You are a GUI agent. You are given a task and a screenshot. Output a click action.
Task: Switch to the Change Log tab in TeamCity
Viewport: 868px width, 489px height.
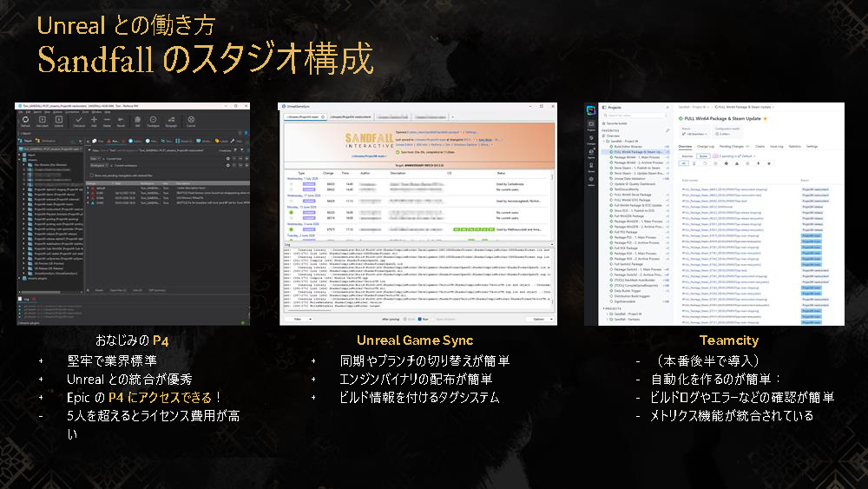point(705,147)
